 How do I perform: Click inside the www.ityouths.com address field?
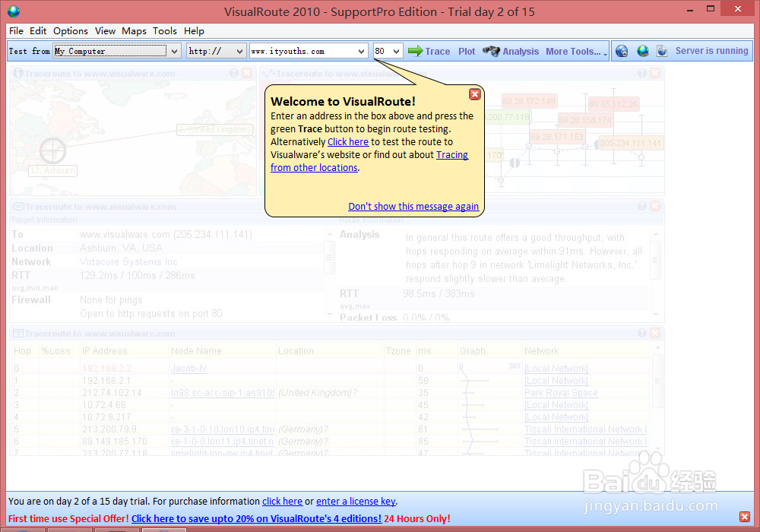[302, 51]
